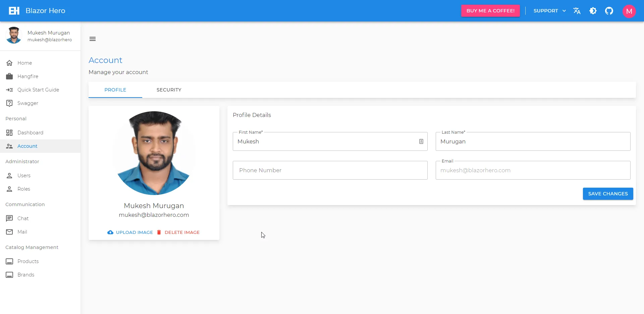Select the Profile tab

[x=115, y=89]
